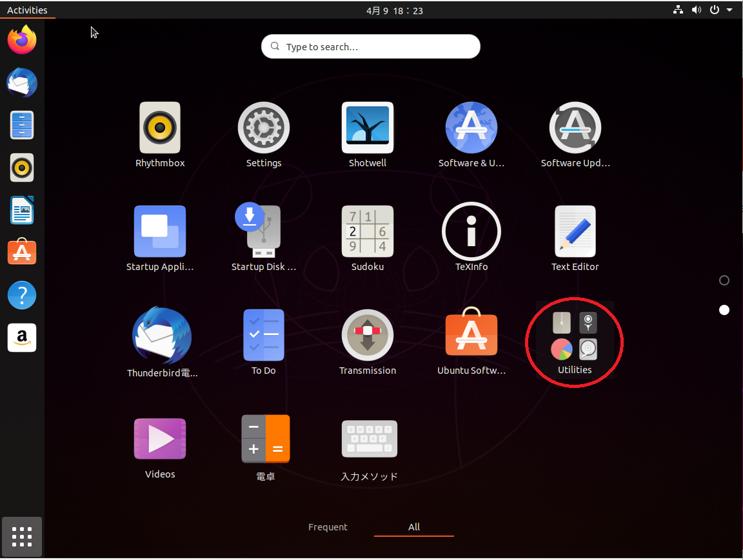Open the Files manager in dock
This screenshot has width=743, height=560.
click(22, 125)
